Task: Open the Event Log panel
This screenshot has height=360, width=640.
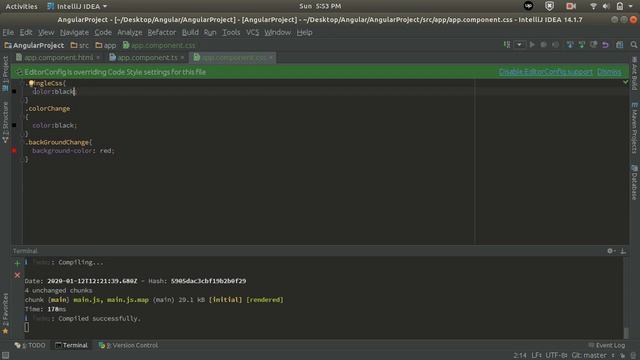Action: (x=607, y=345)
